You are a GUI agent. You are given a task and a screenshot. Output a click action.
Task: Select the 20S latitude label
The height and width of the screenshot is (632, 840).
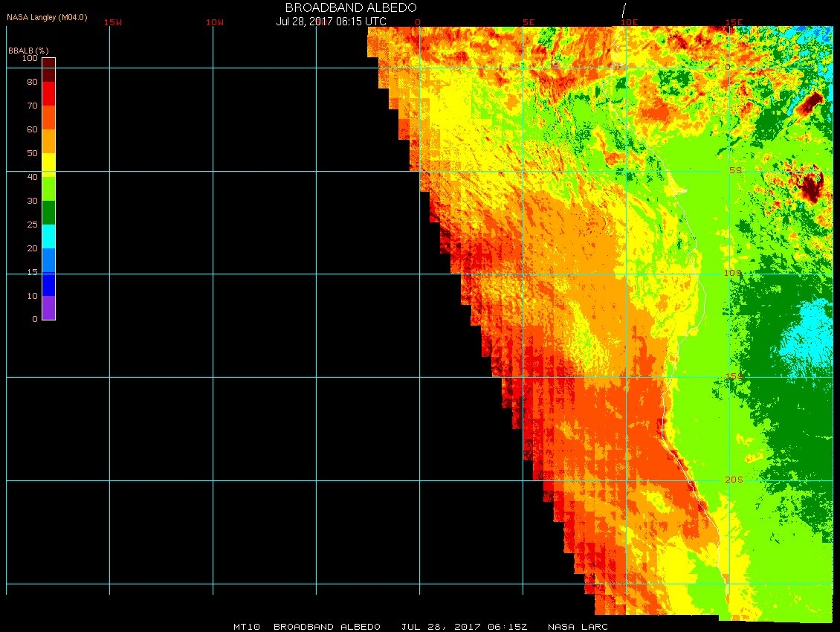click(x=734, y=480)
